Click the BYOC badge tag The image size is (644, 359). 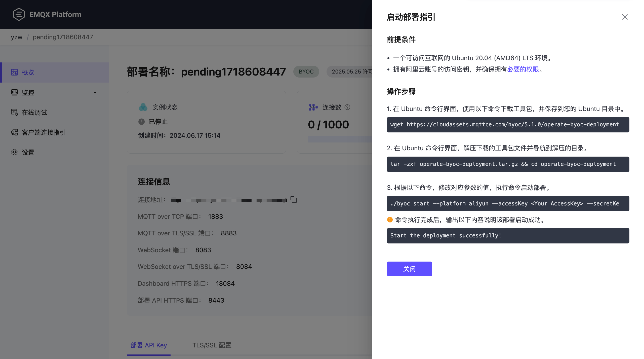click(306, 72)
